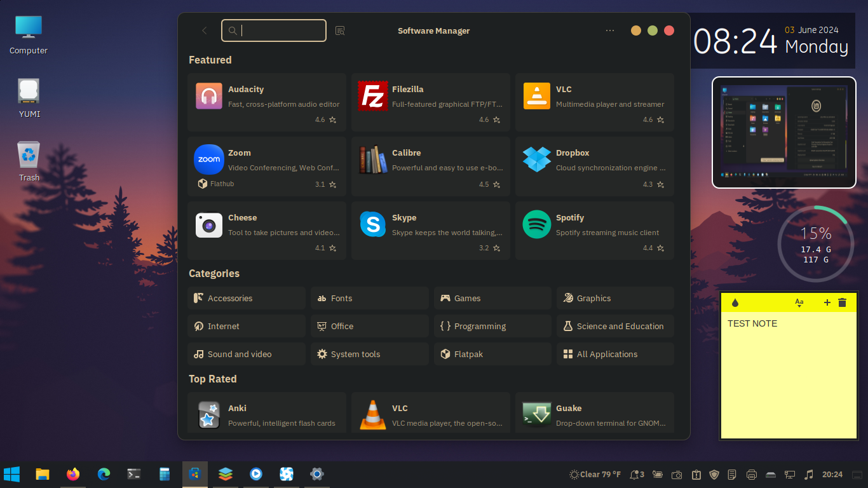Viewport: 868px width, 488px height.
Task: Click the 15% disk usage ring
Action: [x=815, y=243]
